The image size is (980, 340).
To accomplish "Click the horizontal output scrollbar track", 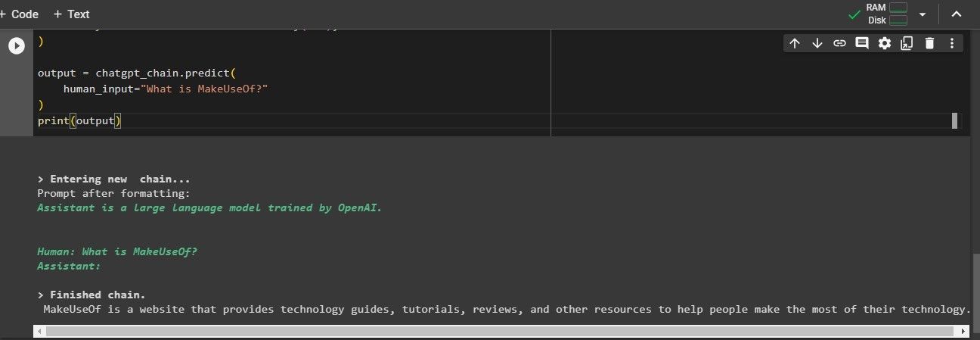I will pyautogui.click(x=501, y=331).
